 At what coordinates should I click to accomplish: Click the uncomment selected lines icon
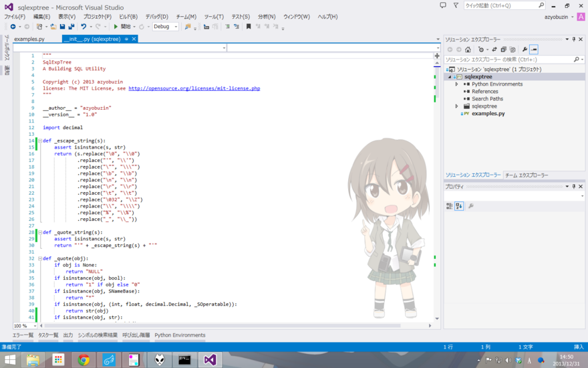[x=237, y=27]
